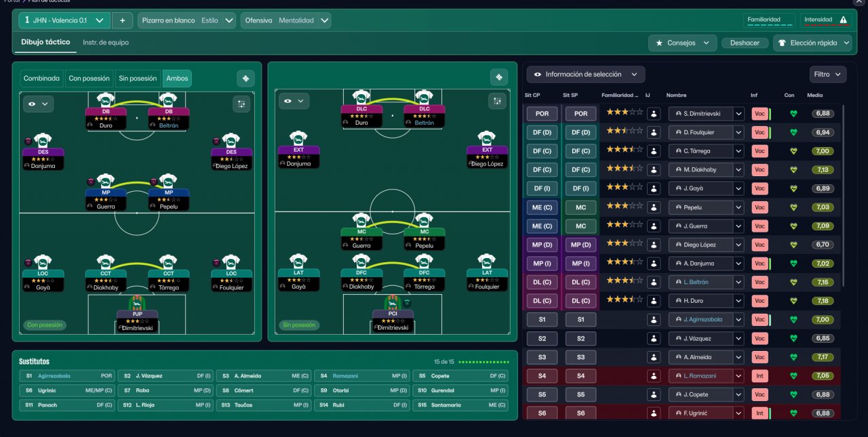The width and height of the screenshot is (868, 437).
Task: Switch to the Instr. de equipo tab
Action: pyautogui.click(x=106, y=43)
